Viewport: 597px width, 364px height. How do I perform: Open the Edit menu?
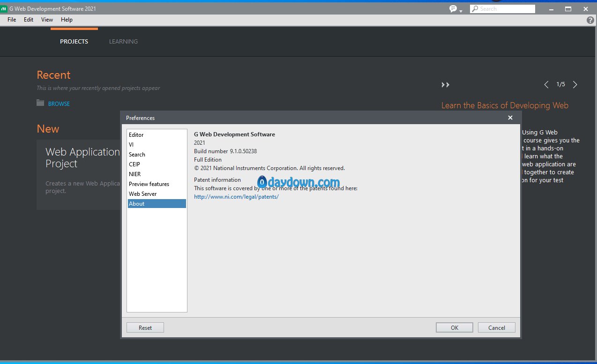point(29,20)
